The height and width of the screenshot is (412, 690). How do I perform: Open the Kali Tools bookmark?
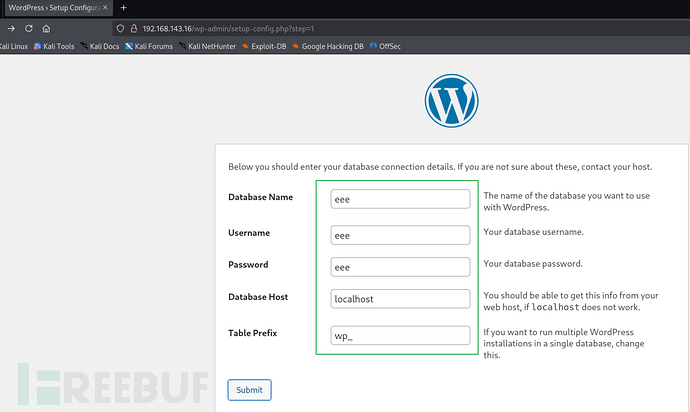(54, 46)
